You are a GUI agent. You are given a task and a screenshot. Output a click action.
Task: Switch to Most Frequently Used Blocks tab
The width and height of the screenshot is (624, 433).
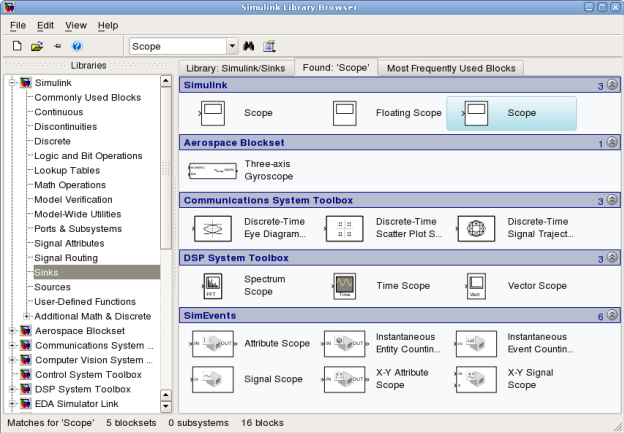click(x=451, y=68)
